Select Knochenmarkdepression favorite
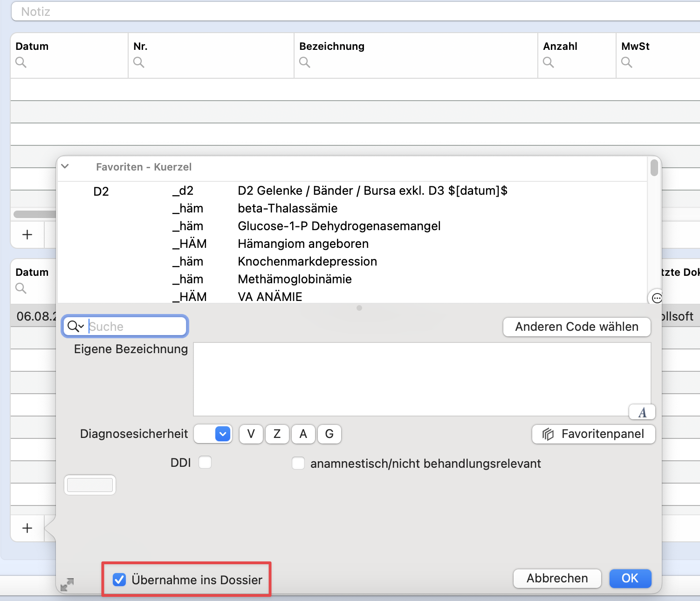 (x=307, y=261)
